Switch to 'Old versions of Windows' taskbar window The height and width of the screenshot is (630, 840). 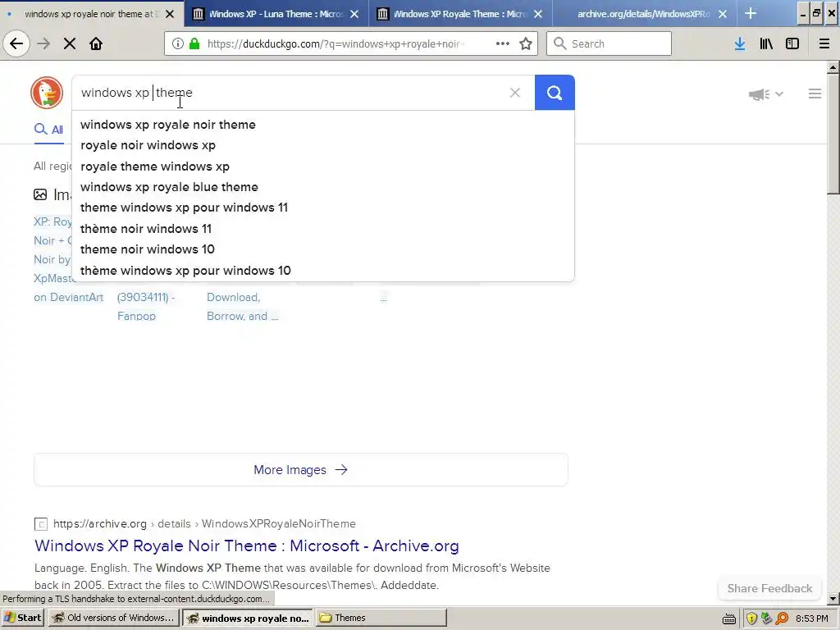(x=113, y=618)
